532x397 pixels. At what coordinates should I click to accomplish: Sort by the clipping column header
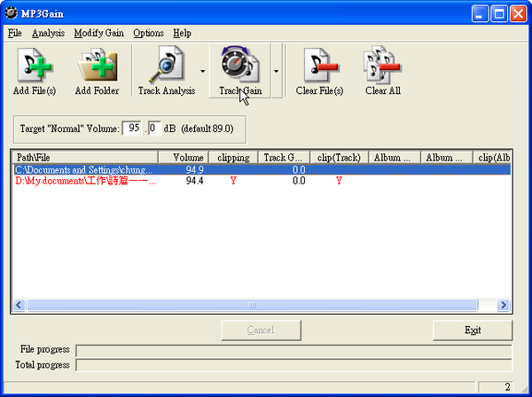[x=233, y=158]
